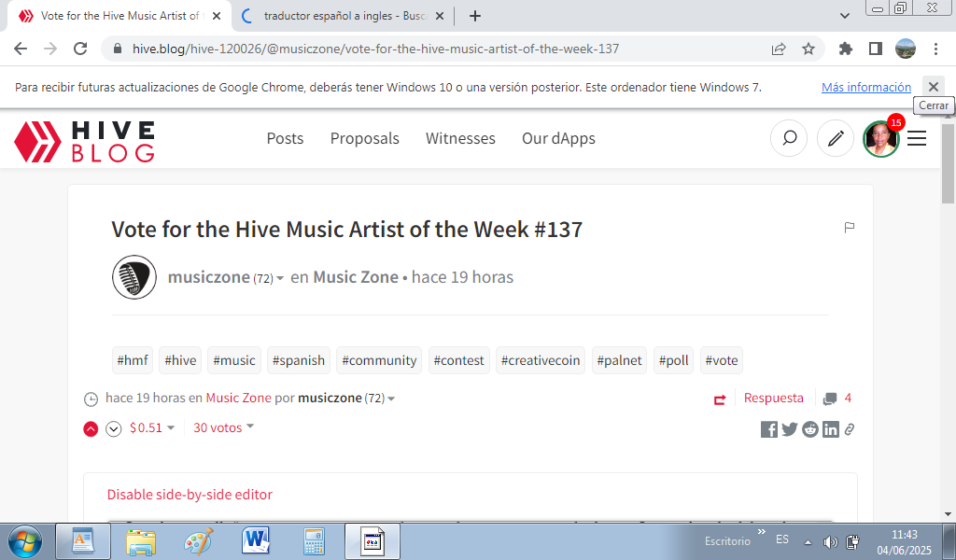
Task: Open Chrome extensions puzzle icon
Action: click(x=846, y=49)
